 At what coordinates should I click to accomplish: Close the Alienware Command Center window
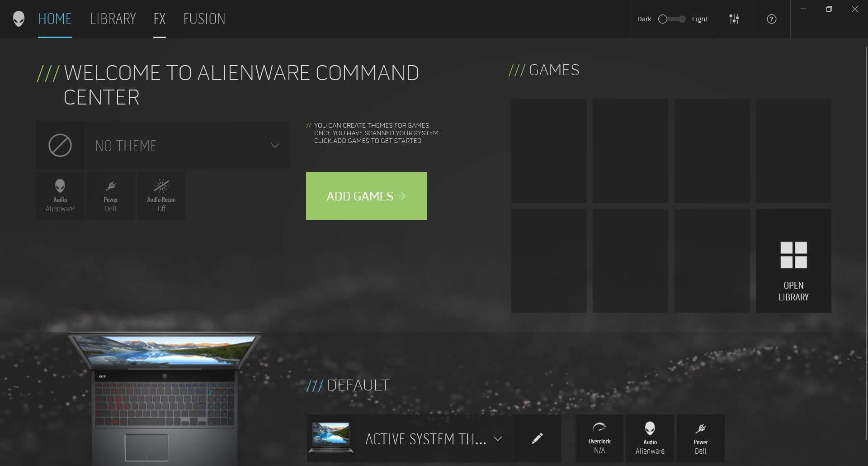(x=855, y=9)
